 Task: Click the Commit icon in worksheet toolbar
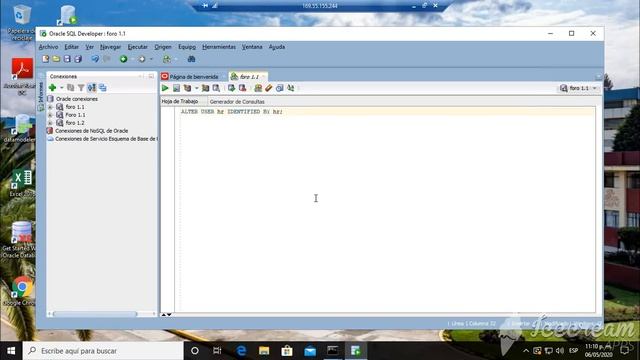(x=231, y=88)
